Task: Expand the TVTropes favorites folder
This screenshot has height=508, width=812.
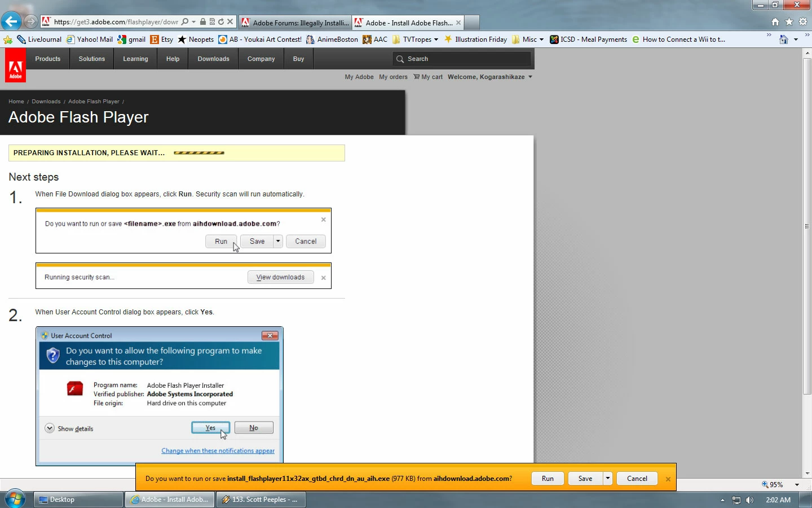Action: click(415, 40)
